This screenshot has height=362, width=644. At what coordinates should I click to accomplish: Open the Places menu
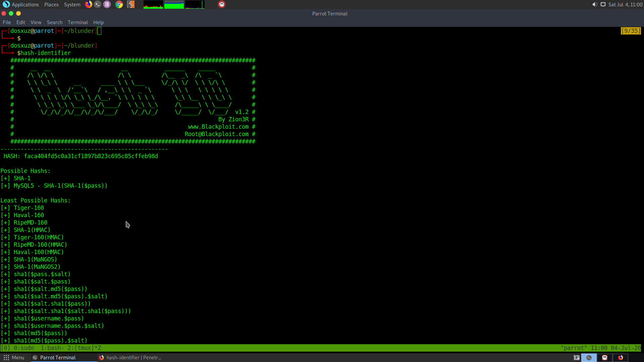pyautogui.click(x=51, y=4)
